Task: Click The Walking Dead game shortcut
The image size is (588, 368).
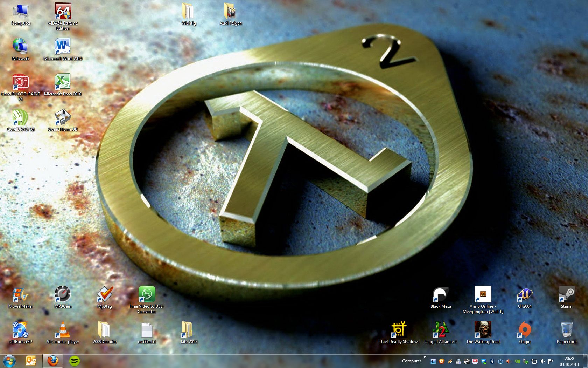Action: point(483,333)
